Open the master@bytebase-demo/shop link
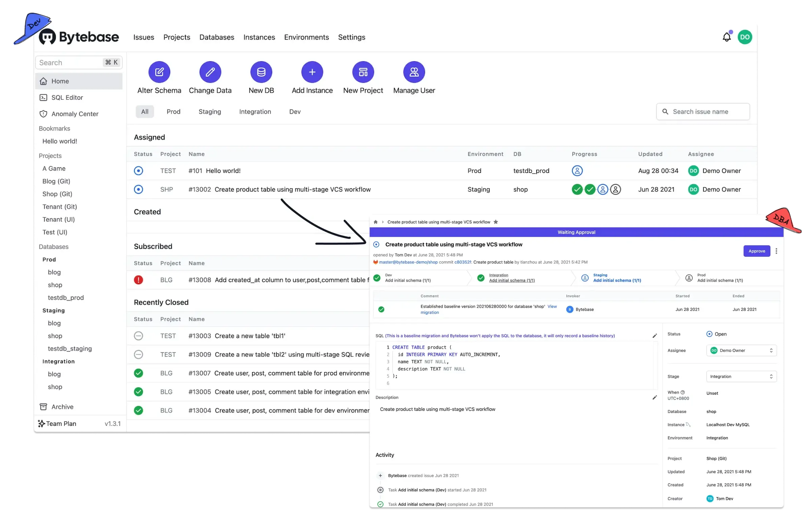The height and width of the screenshot is (510, 812). pos(408,262)
